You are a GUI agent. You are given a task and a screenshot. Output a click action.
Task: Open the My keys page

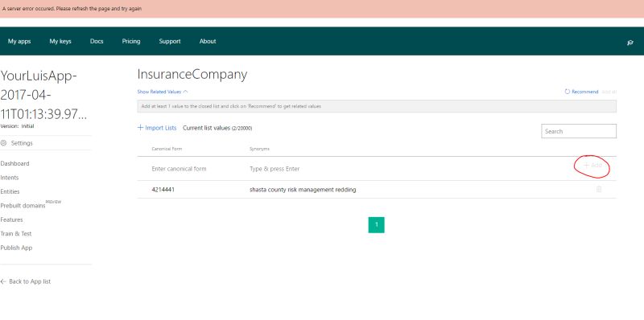point(60,41)
